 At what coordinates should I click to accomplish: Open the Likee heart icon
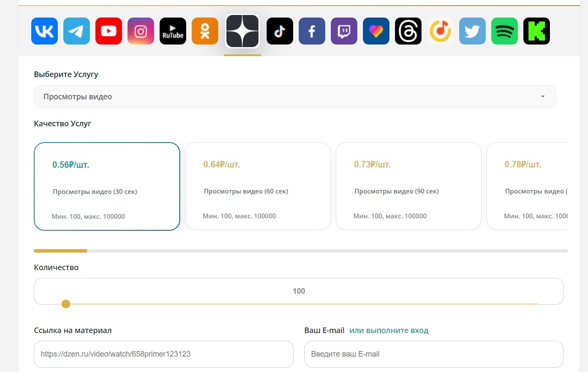(376, 31)
